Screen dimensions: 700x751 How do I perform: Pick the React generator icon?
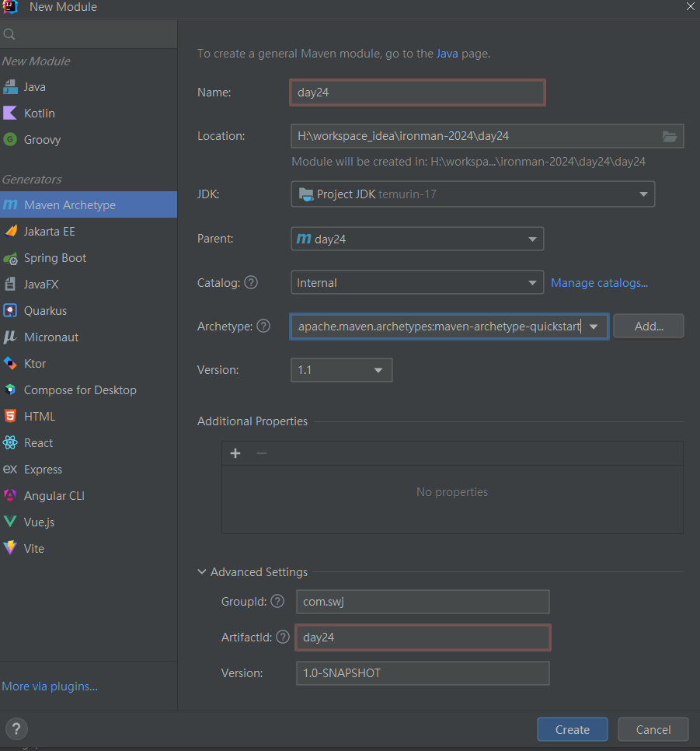click(x=10, y=442)
